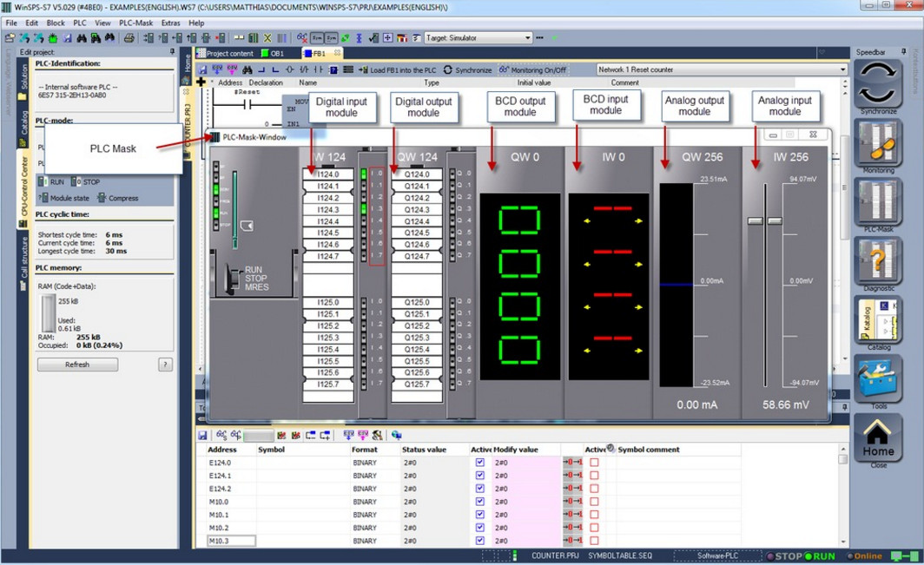Screen dimensions: 924x565
Task: Uncheck the Active checkbox for address E124.0
Action: [x=482, y=463]
